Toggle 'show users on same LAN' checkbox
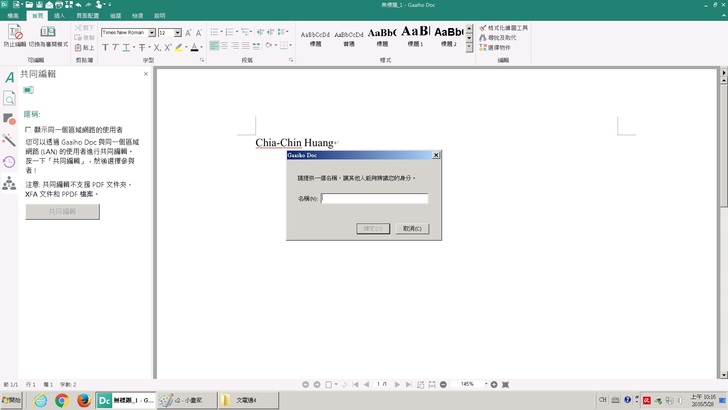The height and width of the screenshot is (410, 728). pyautogui.click(x=28, y=130)
